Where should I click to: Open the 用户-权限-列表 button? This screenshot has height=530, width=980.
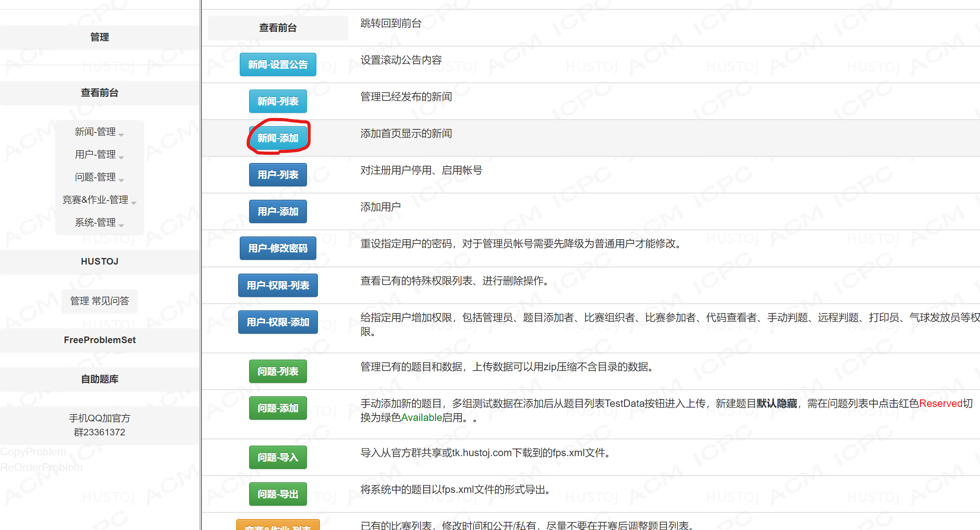pyautogui.click(x=278, y=285)
